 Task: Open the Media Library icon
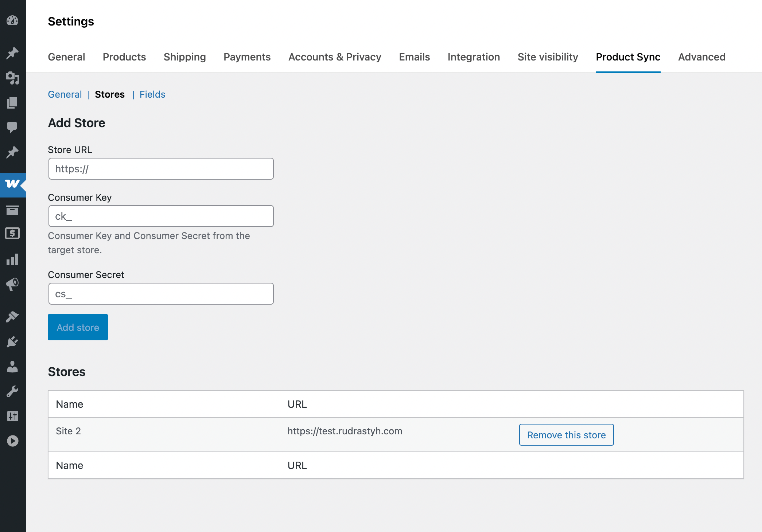pos(13,79)
